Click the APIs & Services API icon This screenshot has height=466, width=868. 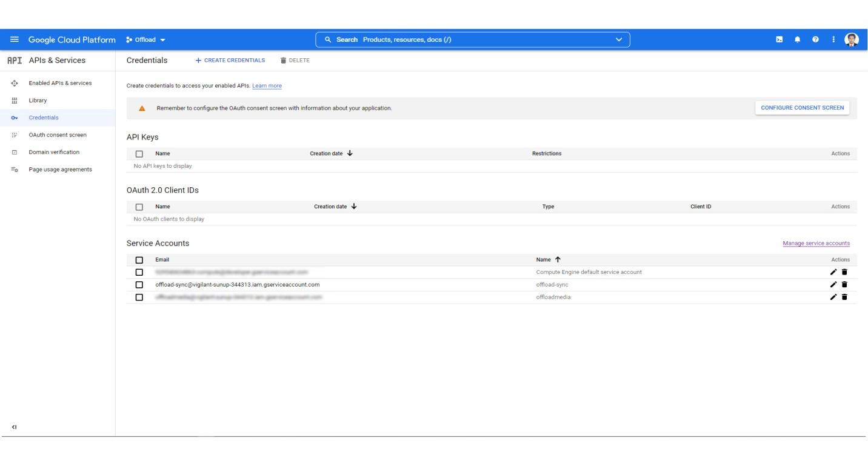point(15,61)
